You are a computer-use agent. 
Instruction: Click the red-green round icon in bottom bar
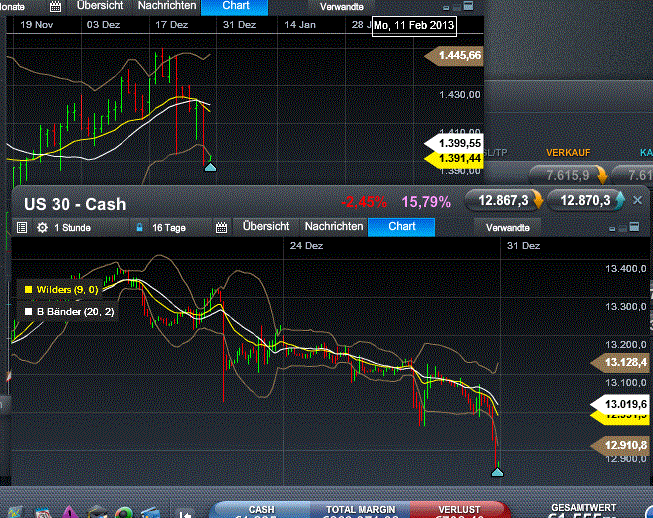pos(124,513)
